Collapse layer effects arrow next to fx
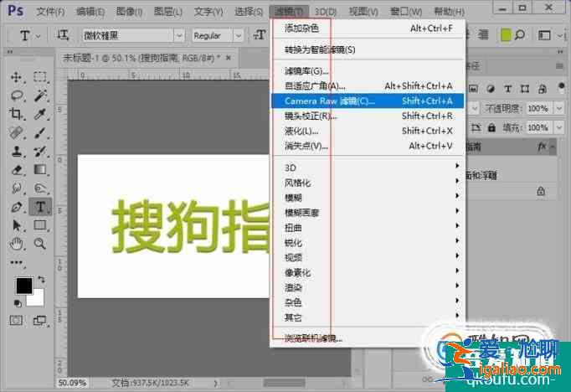The image size is (571, 392). 553,147
